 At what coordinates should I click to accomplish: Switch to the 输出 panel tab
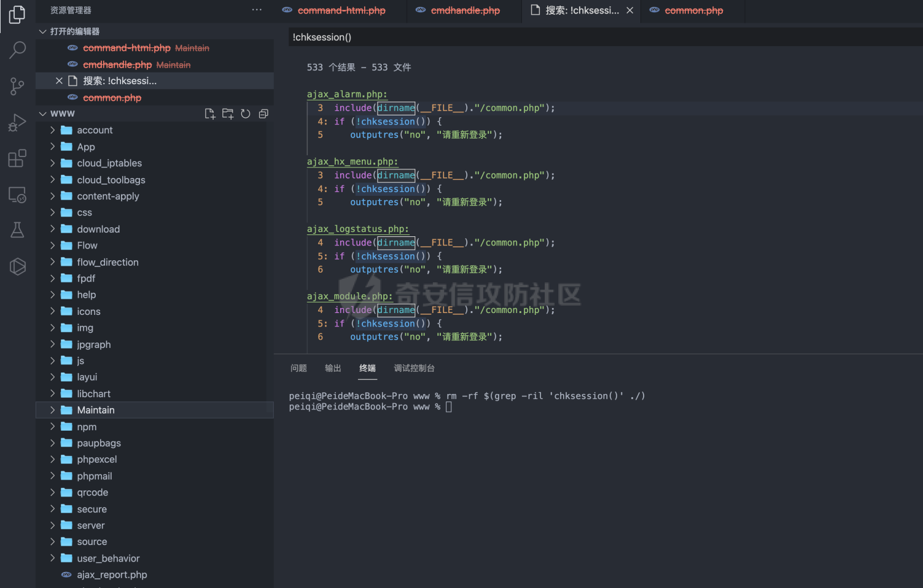pyautogui.click(x=333, y=368)
